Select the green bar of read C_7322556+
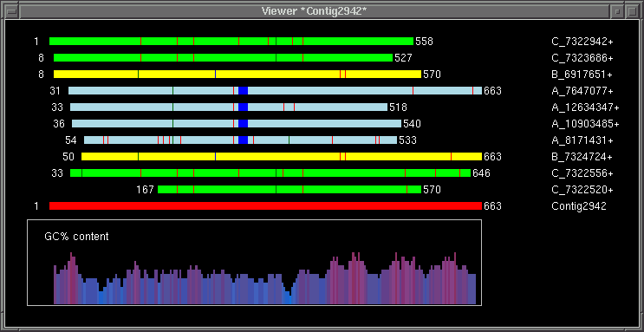 pyautogui.click(x=270, y=173)
